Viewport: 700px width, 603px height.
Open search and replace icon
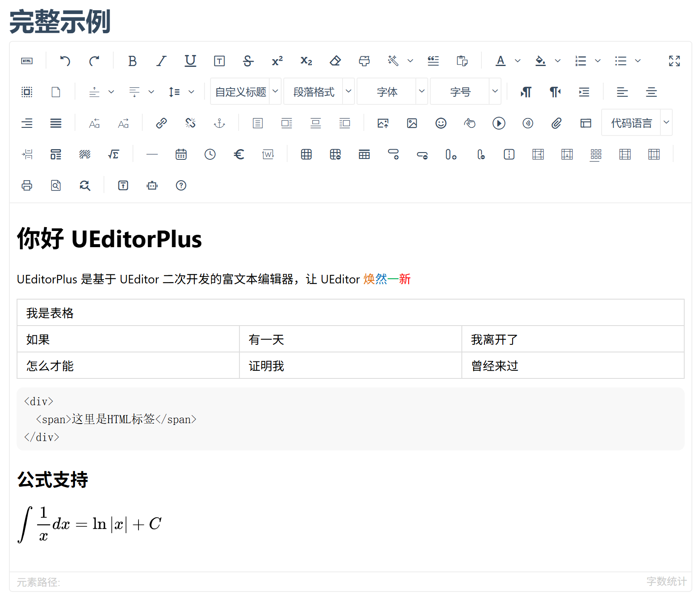point(85,185)
